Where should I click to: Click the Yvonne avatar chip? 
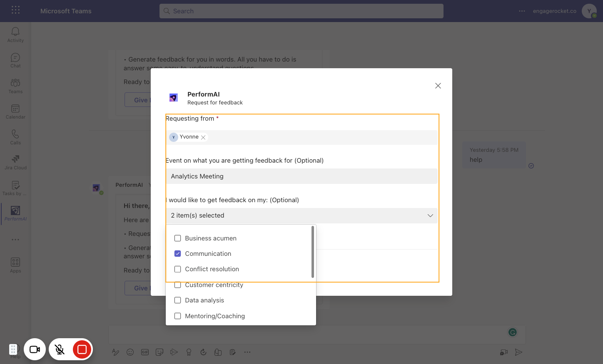click(174, 137)
